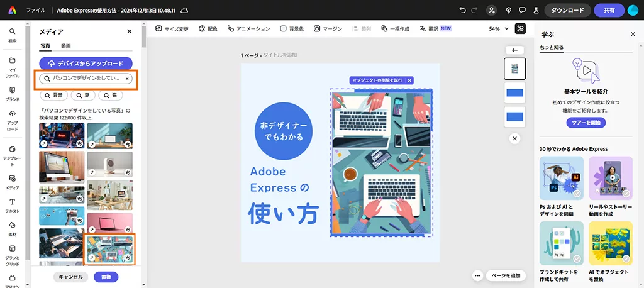Open the invite collaborators icon
This screenshot has width=644, height=288.
[x=491, y=10]
